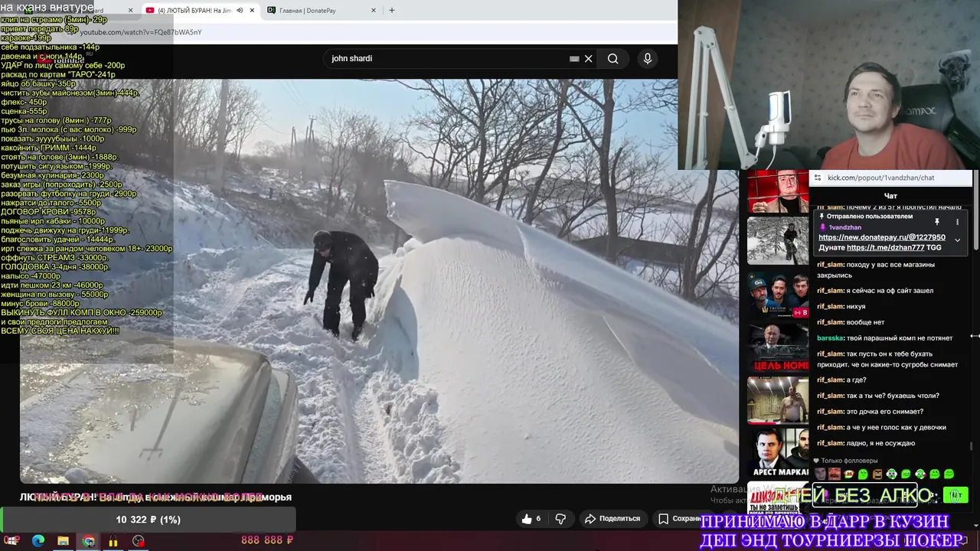Close the first browser tab
Image resolution: width=980 pixels, height=551 pixels.
point(130,11)
